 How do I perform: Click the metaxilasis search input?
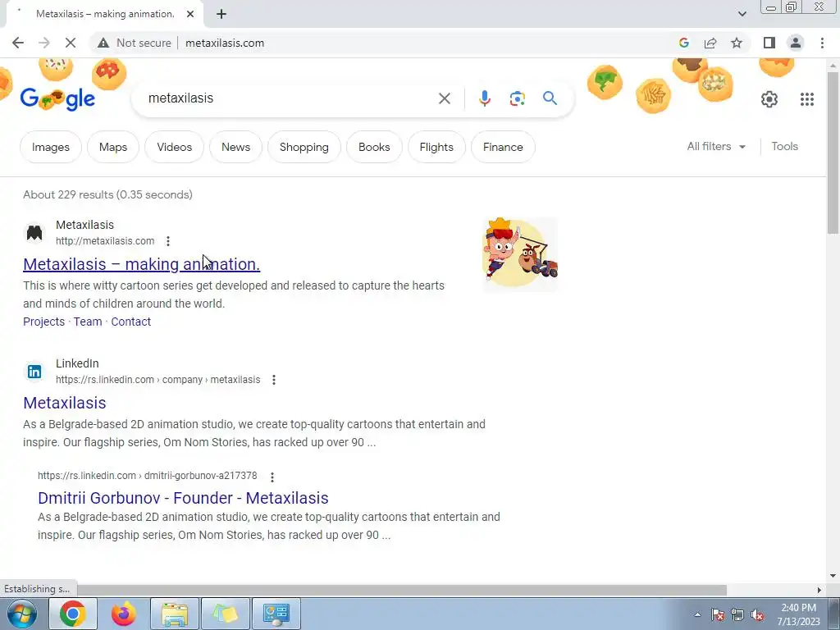[290, 98]
